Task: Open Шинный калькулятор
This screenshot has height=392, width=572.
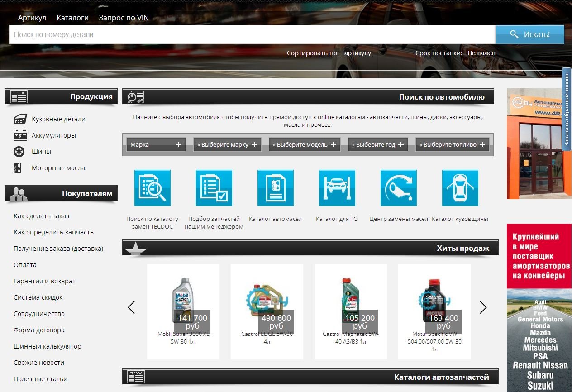Action: click(x=48, y=346)
